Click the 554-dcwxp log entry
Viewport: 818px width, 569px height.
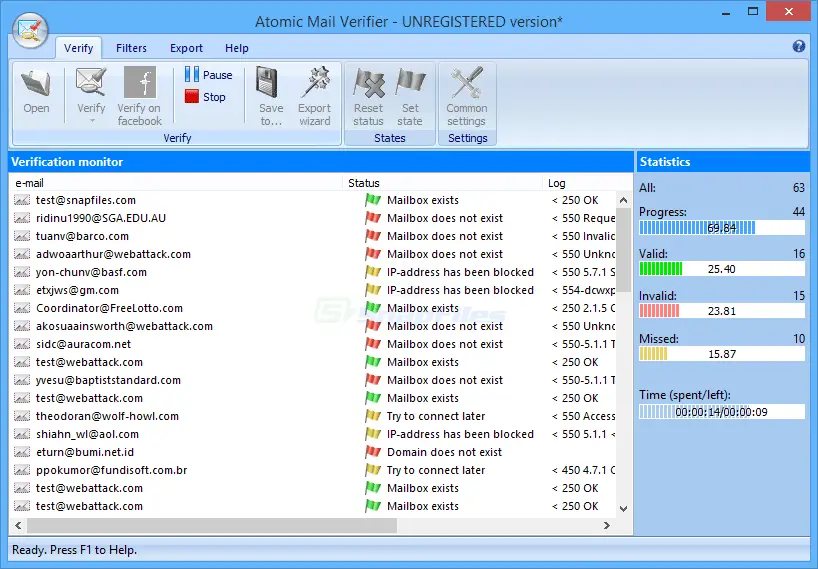(x=583, y=290)
